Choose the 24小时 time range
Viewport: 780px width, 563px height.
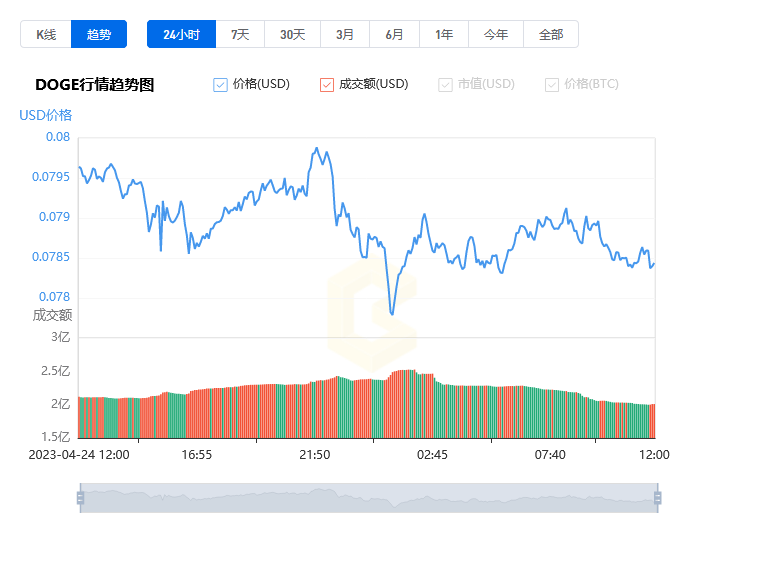pos(182,34)
